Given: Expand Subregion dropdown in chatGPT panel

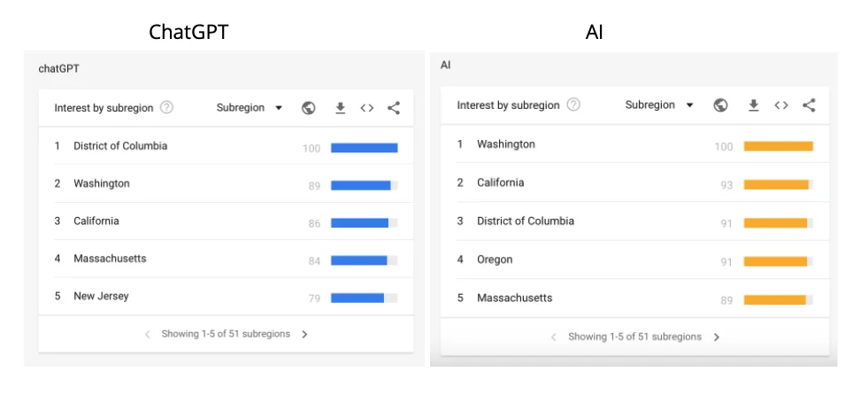Looking at the screenshot, I should tap(249, 108).
